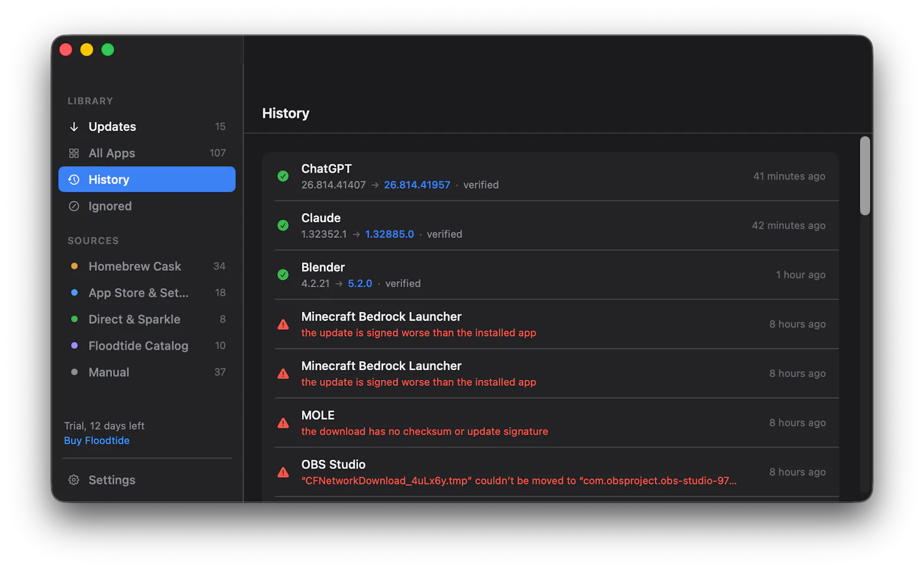The image size is (924, 570).
Task: Click the "no checksum or update signature" error
Action: coord(425,431)
